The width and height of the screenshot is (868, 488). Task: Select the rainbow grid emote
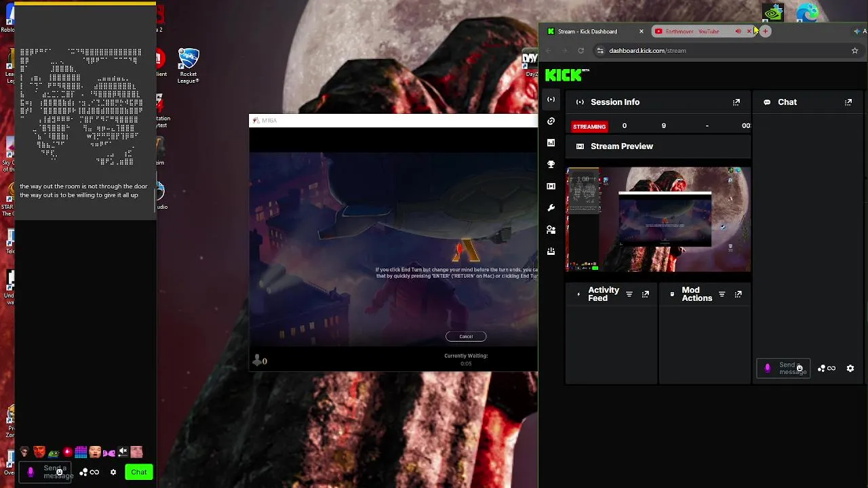coord(81,452)
